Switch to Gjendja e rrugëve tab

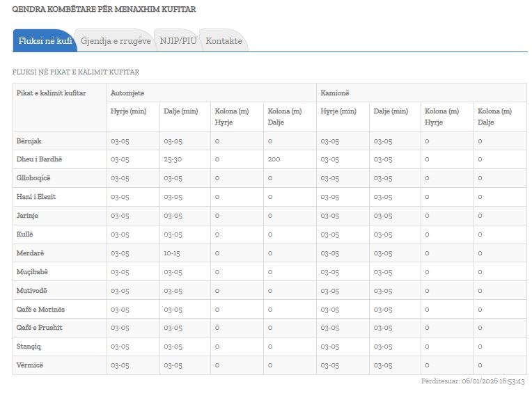pos(116,41)
